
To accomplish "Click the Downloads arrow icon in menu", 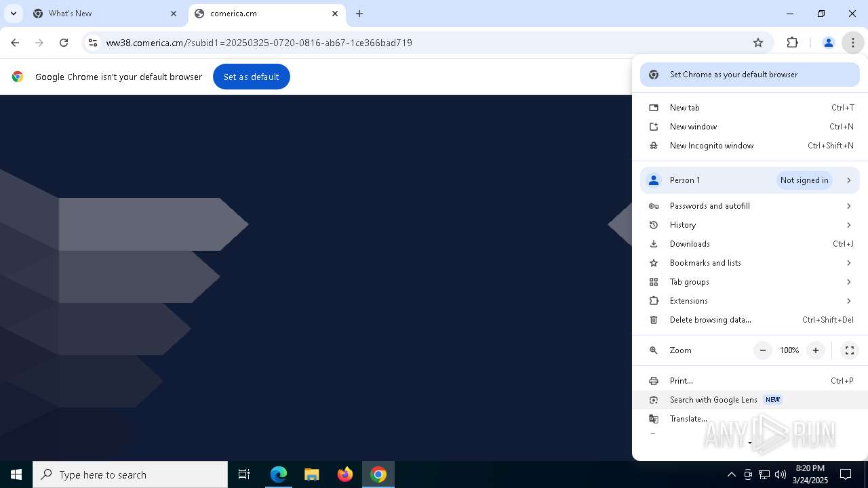I will click(x=654, y=244).
